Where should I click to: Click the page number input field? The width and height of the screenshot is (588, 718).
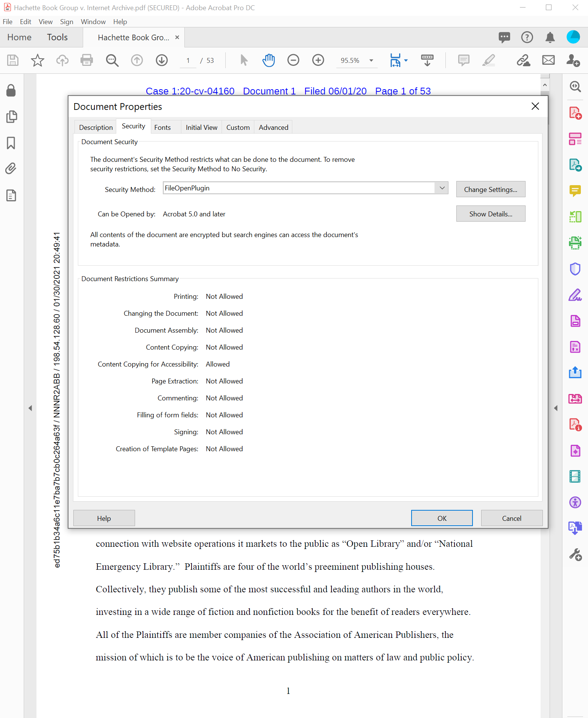pyautogui.click(x=188, y=61)
